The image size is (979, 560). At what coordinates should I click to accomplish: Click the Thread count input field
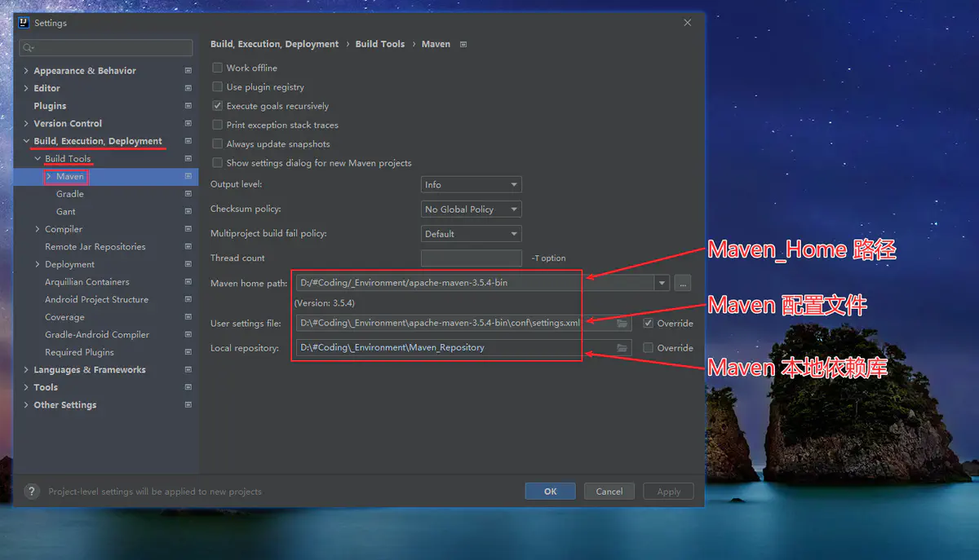coord(472,258)
